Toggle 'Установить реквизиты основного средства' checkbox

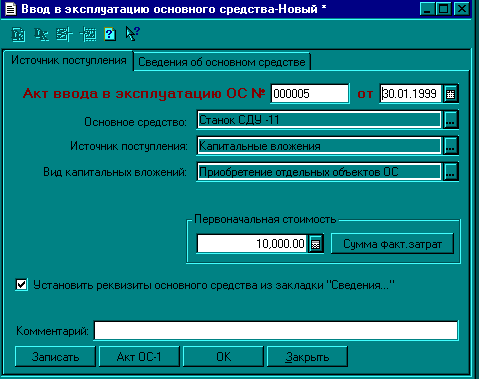[x=22, y=285]
